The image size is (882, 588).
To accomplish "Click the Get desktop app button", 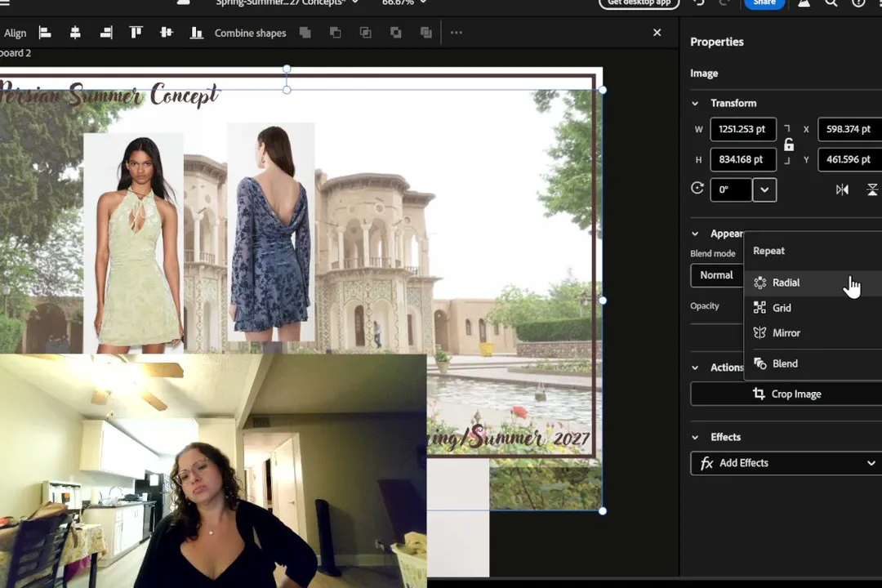I will point(639,2).
